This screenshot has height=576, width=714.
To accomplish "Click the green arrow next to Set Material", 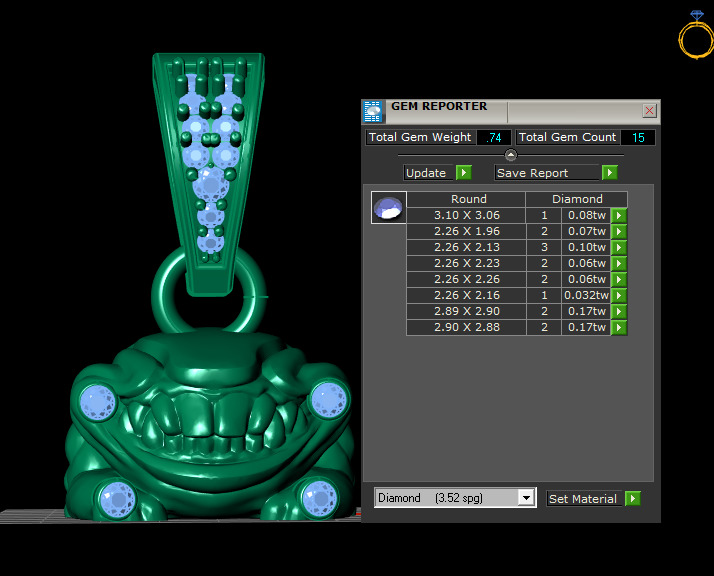I will pos(632,499).
